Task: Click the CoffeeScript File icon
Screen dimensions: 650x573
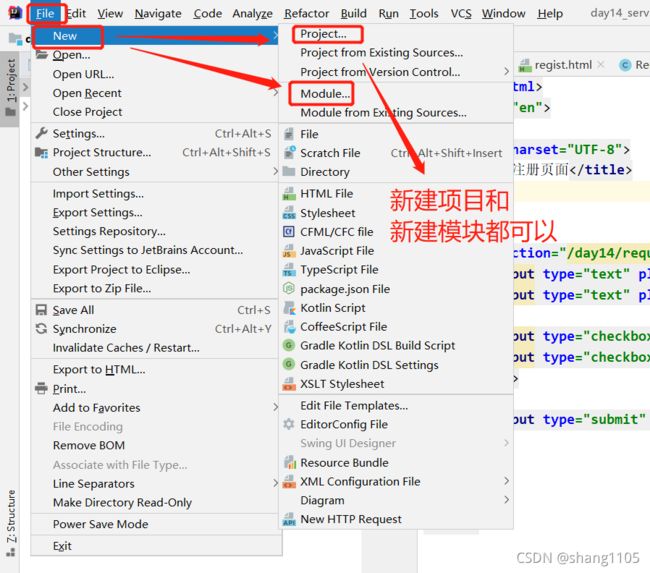Action: coord(289,327)
